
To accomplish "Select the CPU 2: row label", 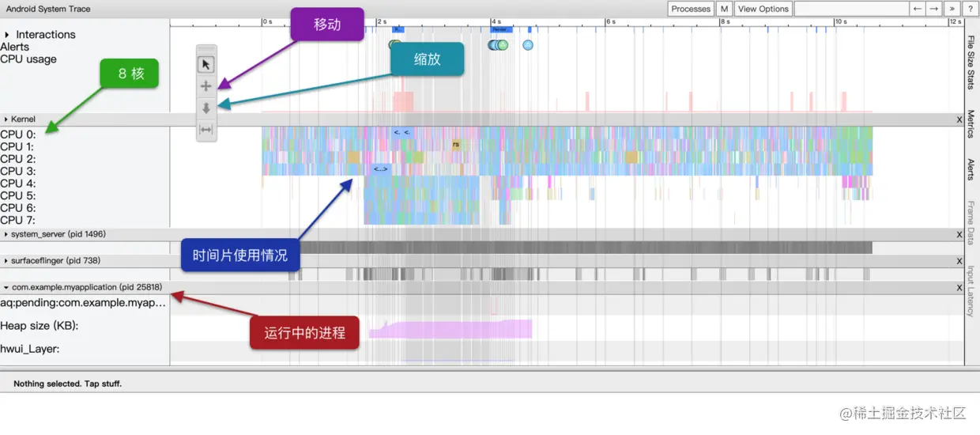I will [17, 159].
